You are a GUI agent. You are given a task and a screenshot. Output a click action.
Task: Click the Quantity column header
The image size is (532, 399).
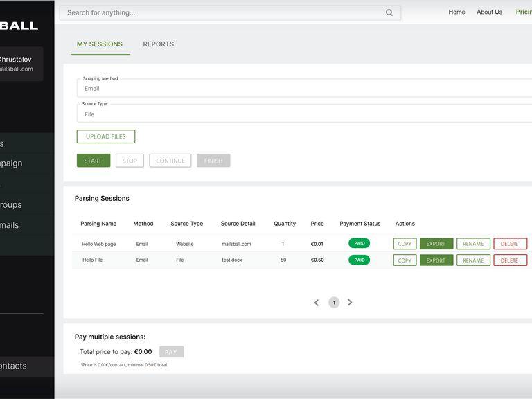tap(285, 224)
